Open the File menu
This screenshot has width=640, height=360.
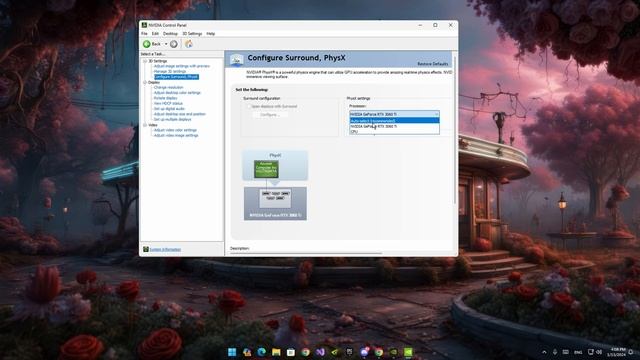(x=144, y=33)
